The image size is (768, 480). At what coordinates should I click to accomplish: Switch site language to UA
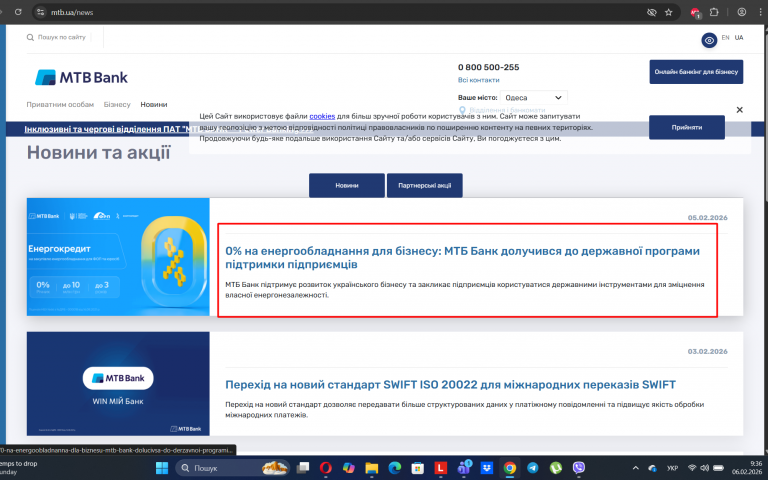click(x=739, y=38)
